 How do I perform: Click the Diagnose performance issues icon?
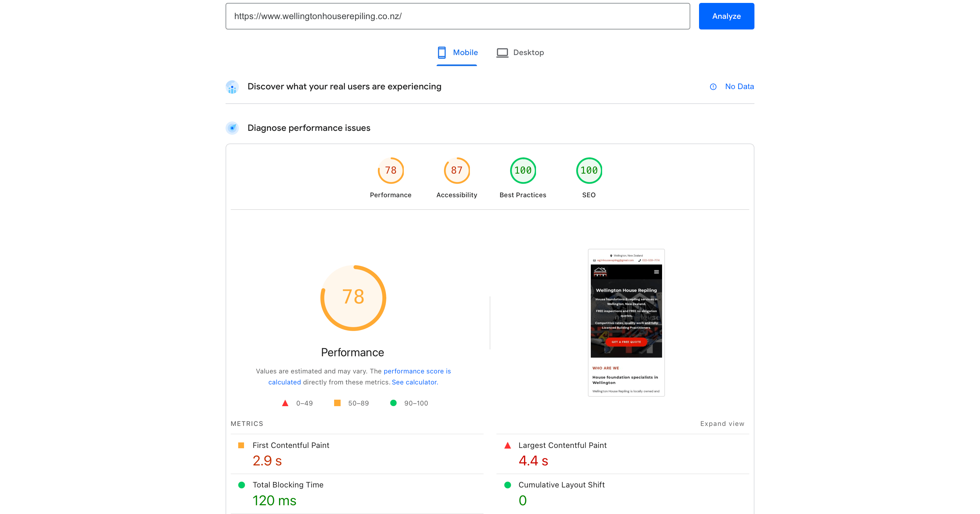tap(232, 128)
